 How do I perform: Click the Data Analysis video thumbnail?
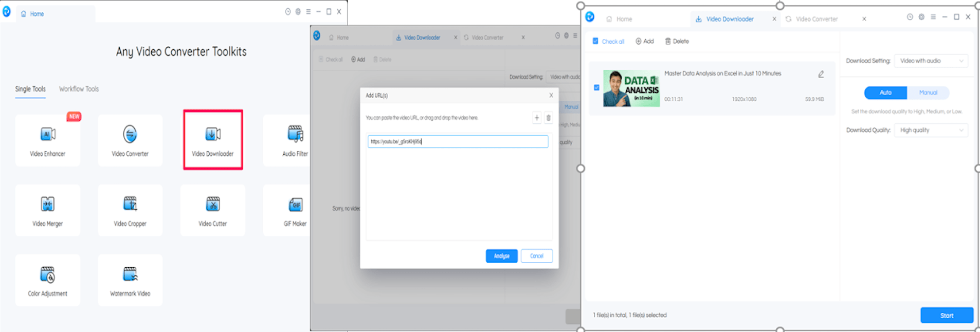(x=631, y=88)
